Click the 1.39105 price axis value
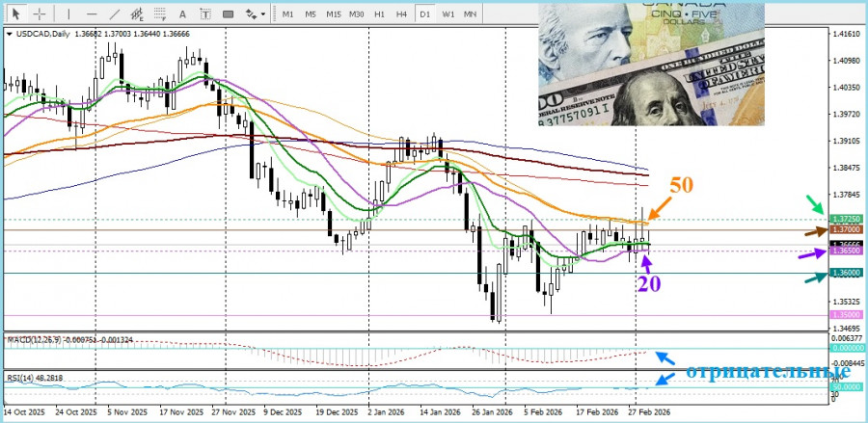The height and width of the screenshot is (423, 868). (x=847, y=141)
